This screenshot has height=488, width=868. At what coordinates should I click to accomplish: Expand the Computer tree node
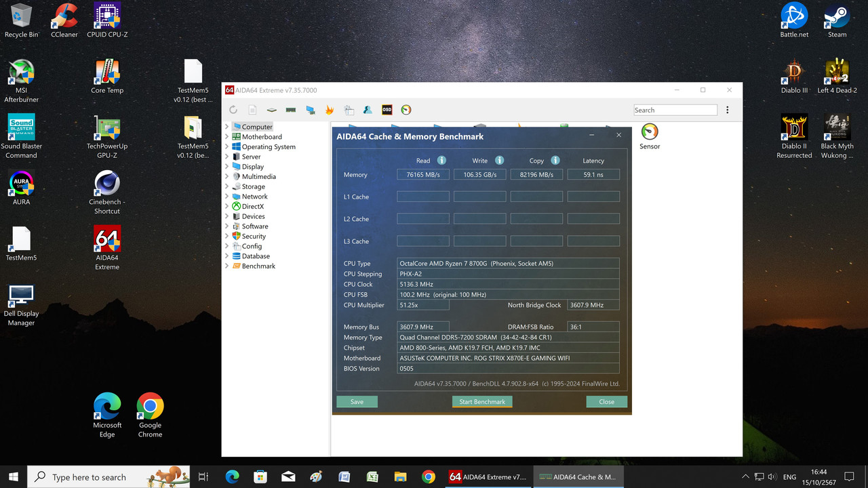pyautogui.click(x=227, y=127)
